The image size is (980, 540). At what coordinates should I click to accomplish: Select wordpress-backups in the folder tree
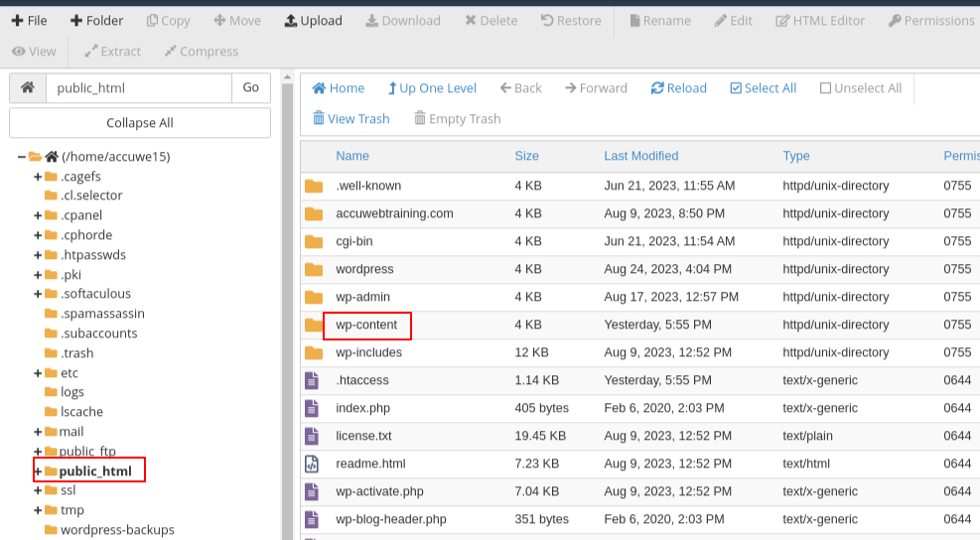[x=117, y=530]
